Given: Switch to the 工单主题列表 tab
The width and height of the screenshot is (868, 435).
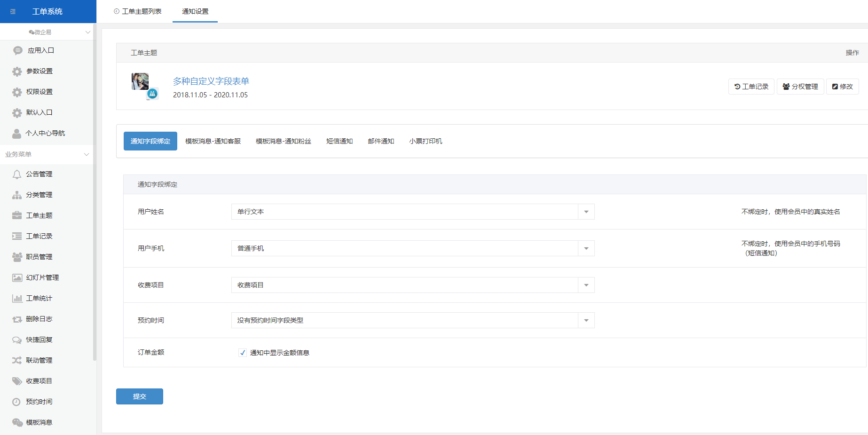Looking at the screenshot, I should pos(138,11).
